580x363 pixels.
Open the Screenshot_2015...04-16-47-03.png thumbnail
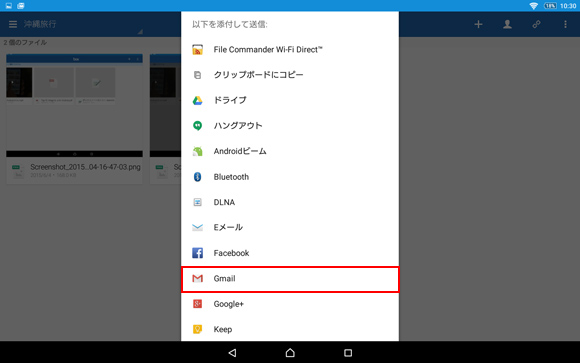click(74, 105)
